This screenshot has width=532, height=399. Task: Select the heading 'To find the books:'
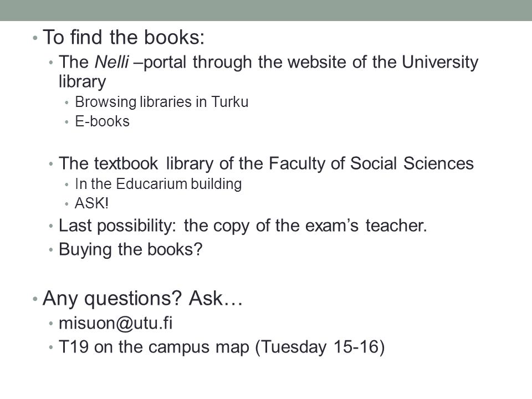point(124,37)
